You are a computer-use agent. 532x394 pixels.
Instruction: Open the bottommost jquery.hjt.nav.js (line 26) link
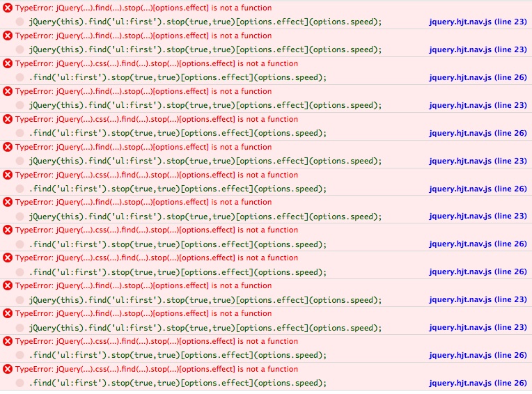pyautogui.click(x=478, y=383)
